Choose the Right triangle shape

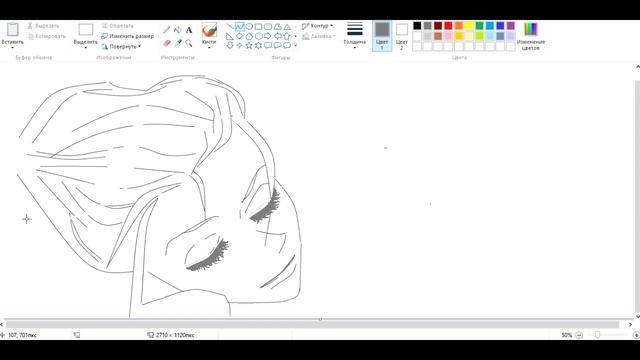click(230, 36)
